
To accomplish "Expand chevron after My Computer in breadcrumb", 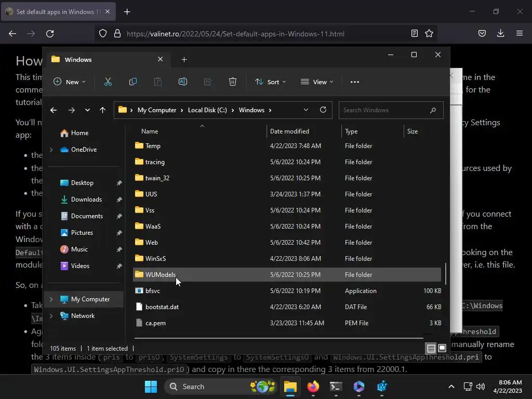I will 182,110.
